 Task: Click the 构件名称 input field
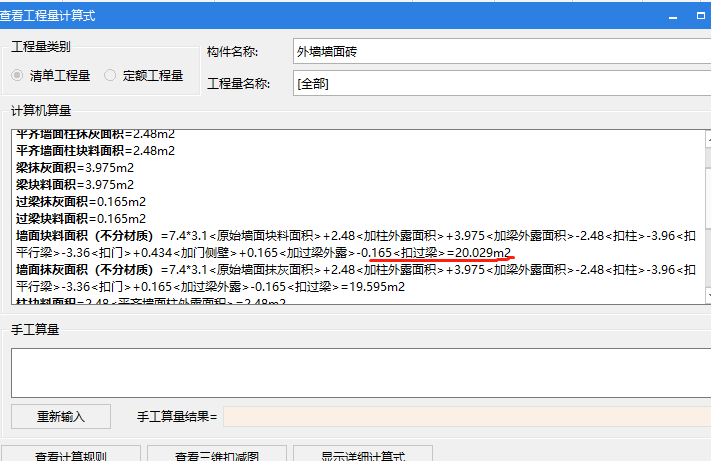[x=502, y=51]
